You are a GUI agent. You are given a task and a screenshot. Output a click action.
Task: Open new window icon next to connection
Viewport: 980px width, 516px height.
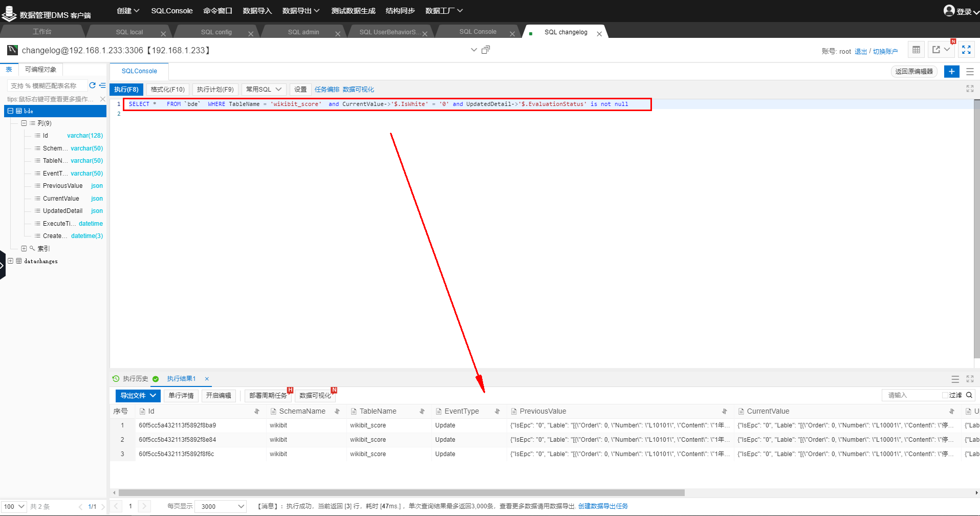(486, 50)
